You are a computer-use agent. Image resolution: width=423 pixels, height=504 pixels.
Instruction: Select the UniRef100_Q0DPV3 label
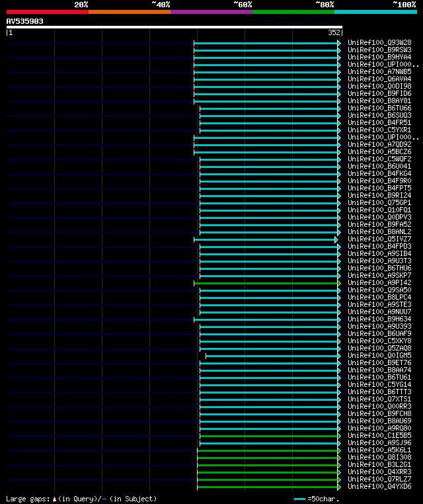[x=379, y=218]
